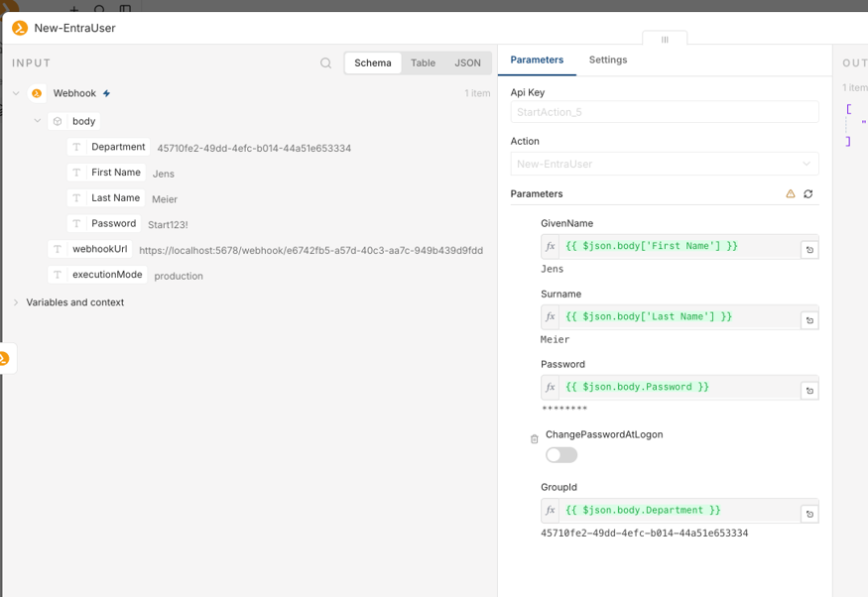Click the fx icon of Password field
The image size is (868, 597).
click(x=551, y=387)
